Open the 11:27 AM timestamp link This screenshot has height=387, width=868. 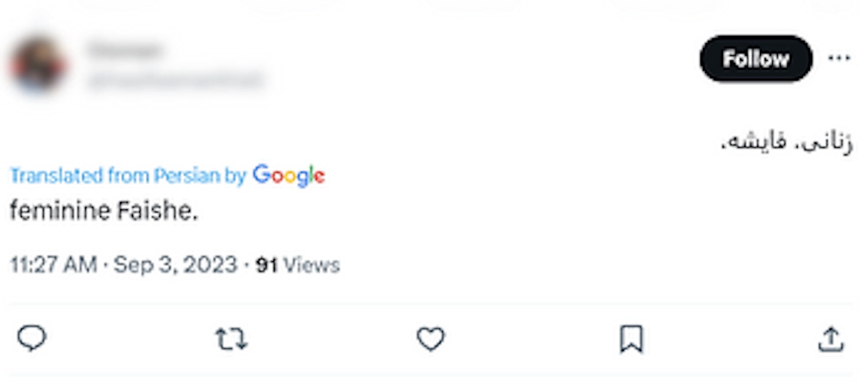click(x=54, y=265)
